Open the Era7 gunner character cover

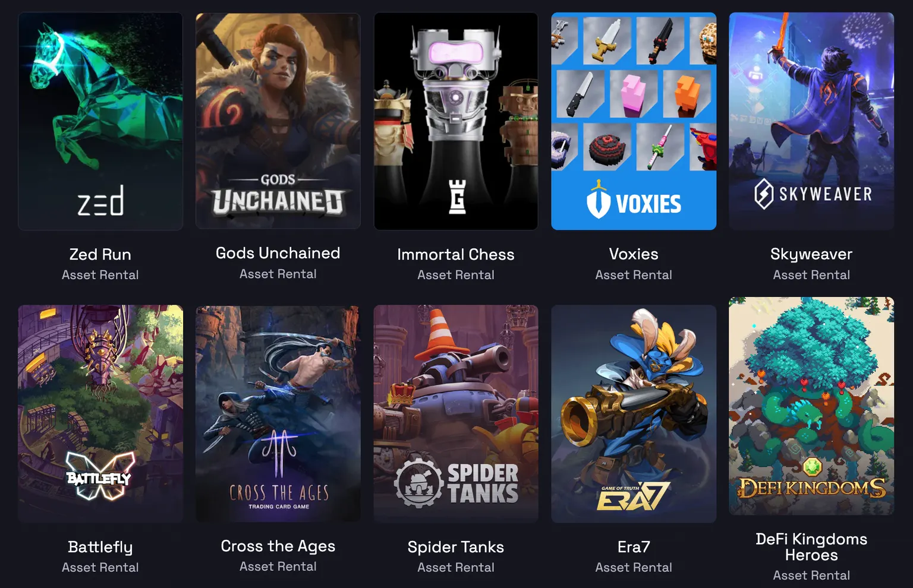[634, 414]
